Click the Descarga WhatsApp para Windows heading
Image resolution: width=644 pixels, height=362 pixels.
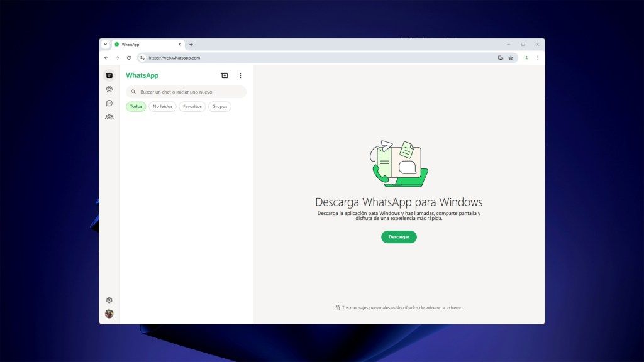[399, 202]
